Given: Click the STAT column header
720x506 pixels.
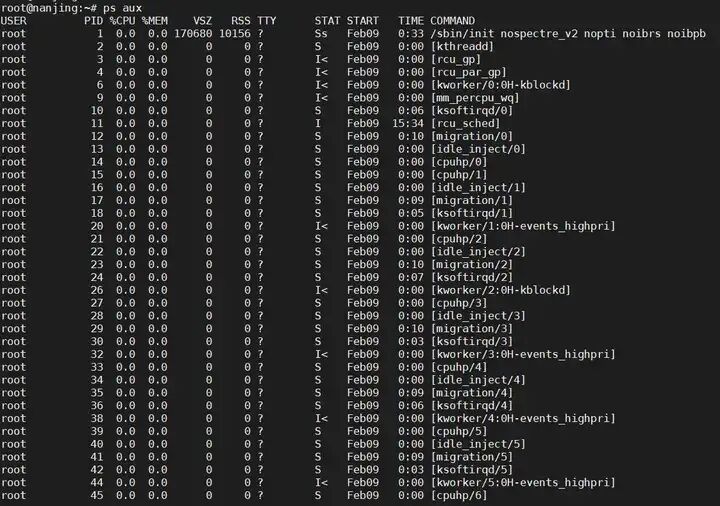Looking at the screenshot, I should (327, 20).
